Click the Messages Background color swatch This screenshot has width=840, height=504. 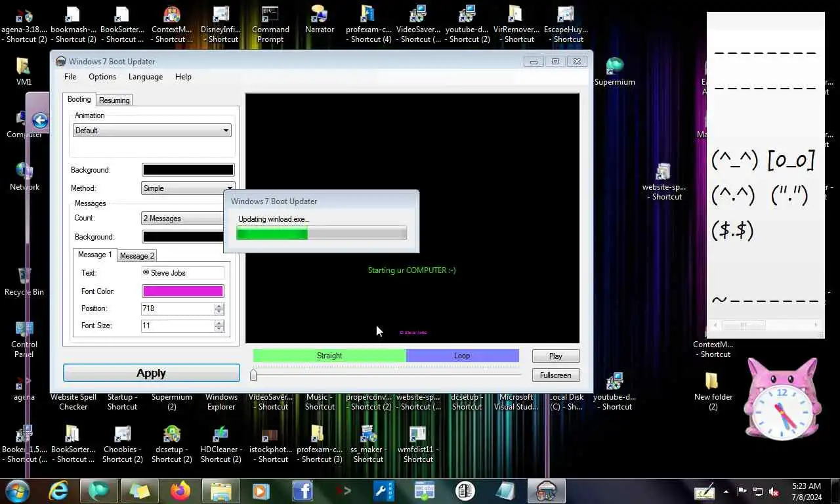pos(183,237)
